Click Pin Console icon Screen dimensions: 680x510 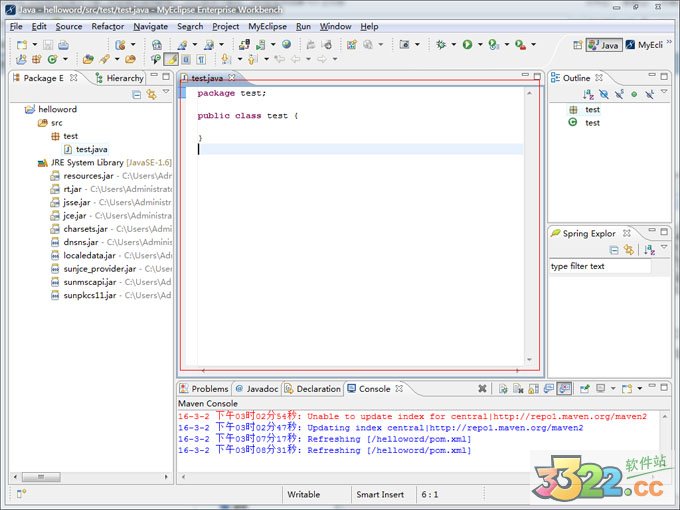coord(585,389)
